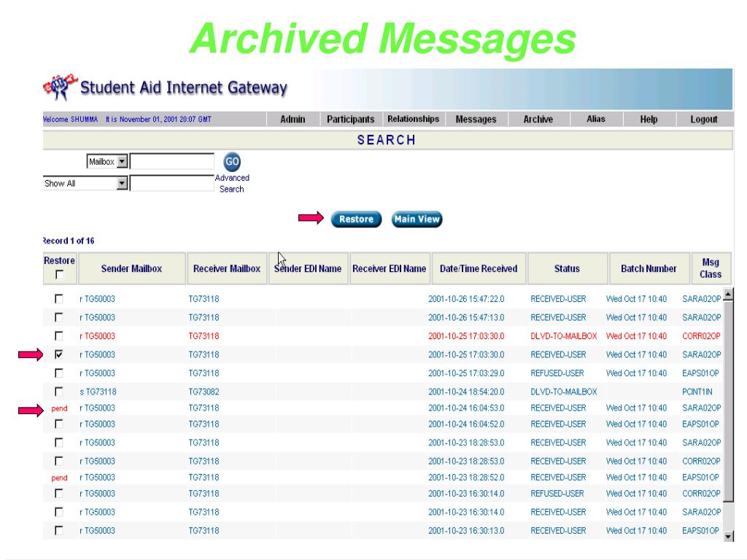The width and height of the screenshot is (747, 560).
Task: Focus the text field beside Show All dropdown
Action: tap(172, 183)
